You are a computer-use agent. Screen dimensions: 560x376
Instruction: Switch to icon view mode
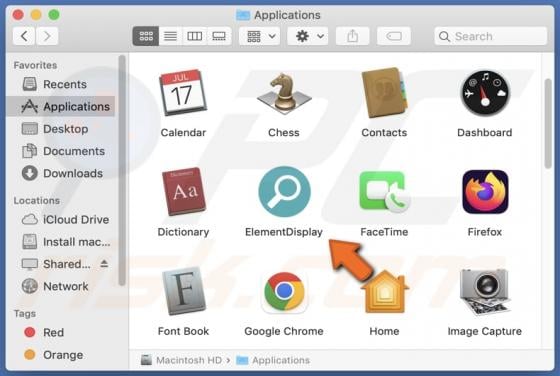(x=146, y=36)
